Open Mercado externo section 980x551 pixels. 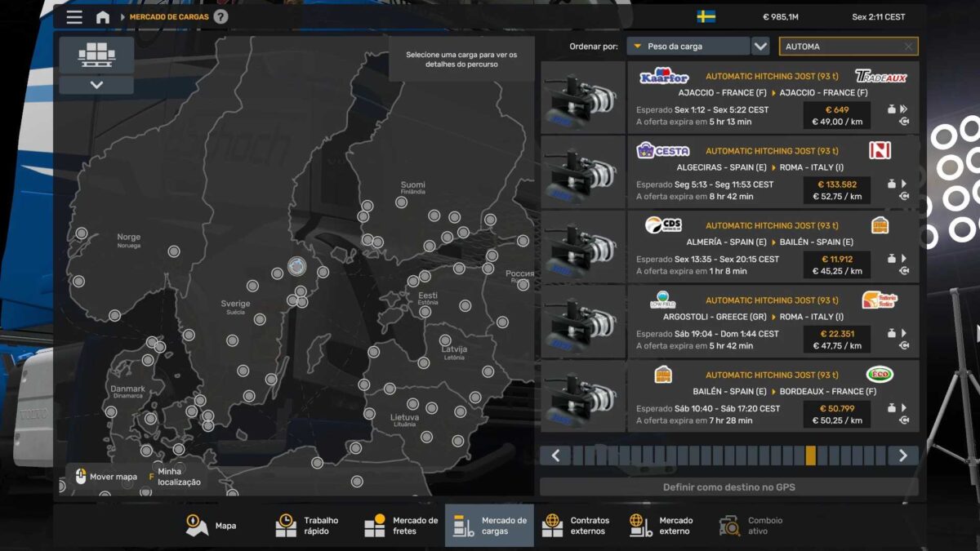pyautogui.click(x=662, y=526)
